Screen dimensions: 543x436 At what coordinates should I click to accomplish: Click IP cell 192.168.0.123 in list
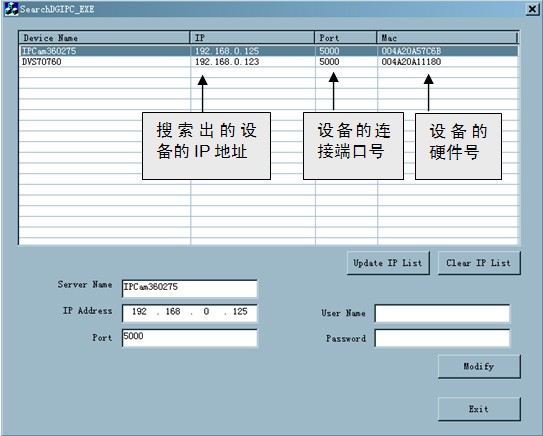[x=227, y=62]
